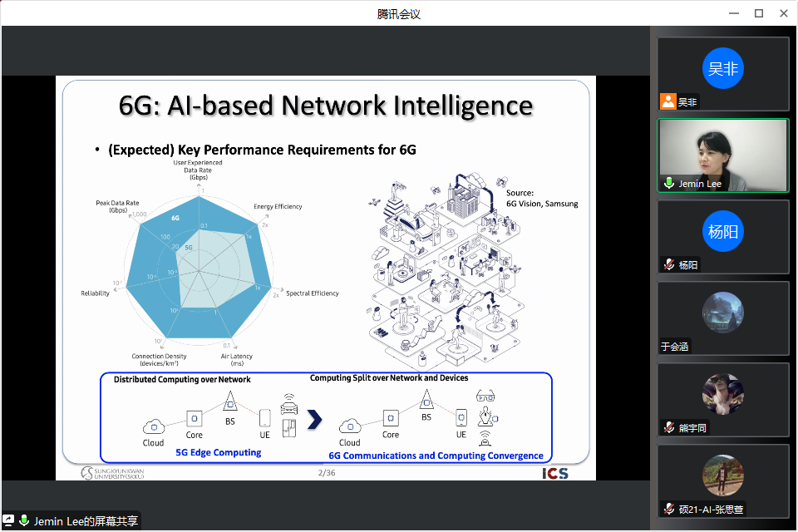
Task: Click '(Expected) Key Performance Requirements for 6G'
Action: pos(262,150)
